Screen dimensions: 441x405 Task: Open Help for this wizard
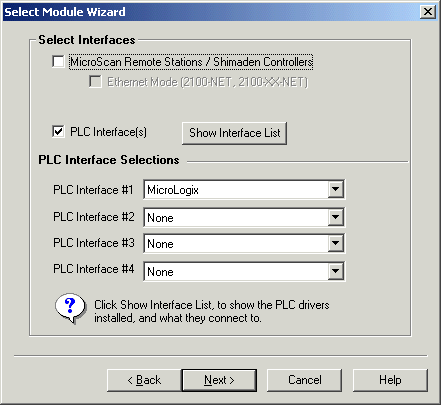(x=390, y=380)
